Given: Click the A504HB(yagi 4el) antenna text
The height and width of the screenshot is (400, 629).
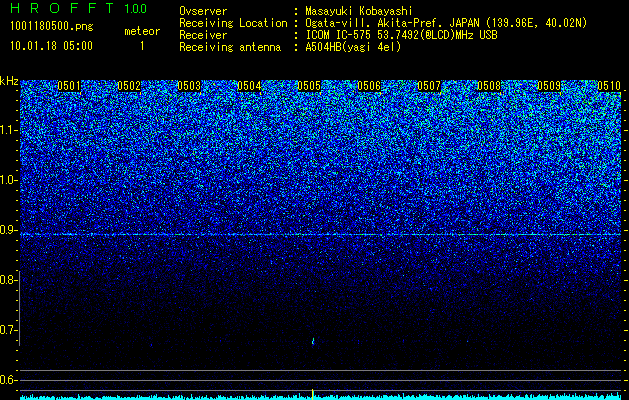Looking at the screenshot, I should click(353, 47).
